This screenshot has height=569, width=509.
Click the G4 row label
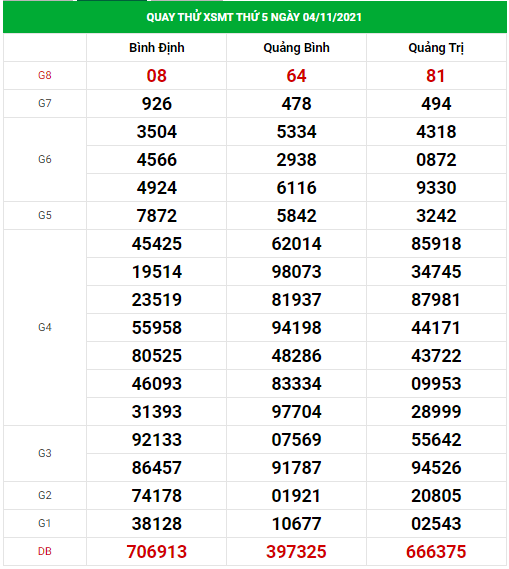point(45,327)
